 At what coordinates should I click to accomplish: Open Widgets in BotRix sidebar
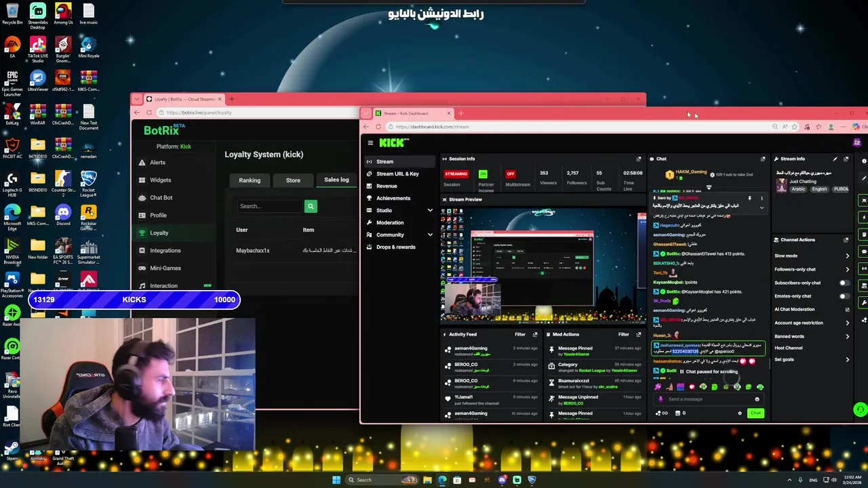159,180
